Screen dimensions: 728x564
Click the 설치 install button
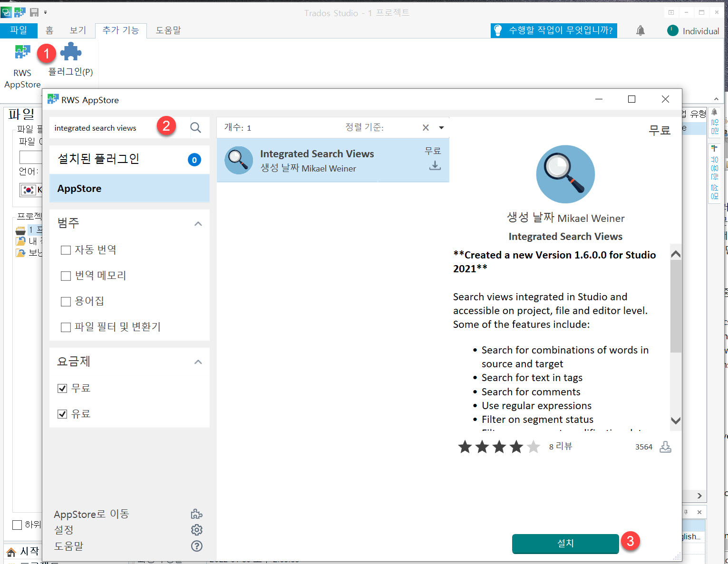tap(565, 544)
